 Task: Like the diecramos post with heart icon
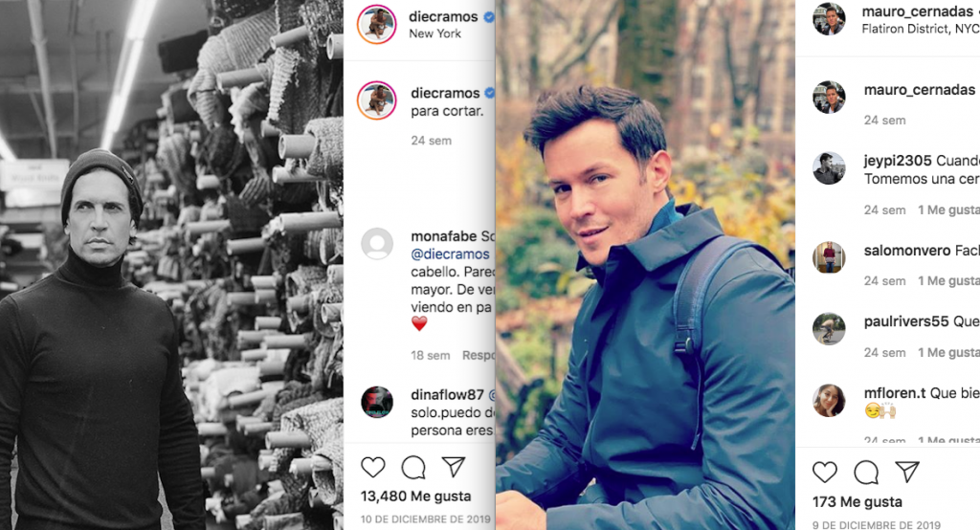tap(373, 467)
